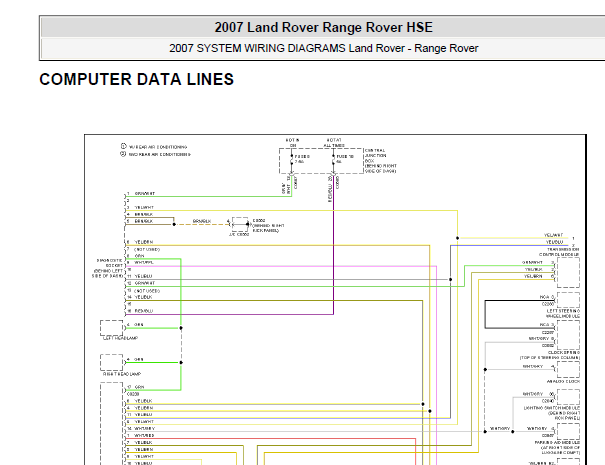The height and width of the screenshot is (465, 605).
Task: Click the "HOT AT ALL TIMES" label
Action: coord(334,142)
